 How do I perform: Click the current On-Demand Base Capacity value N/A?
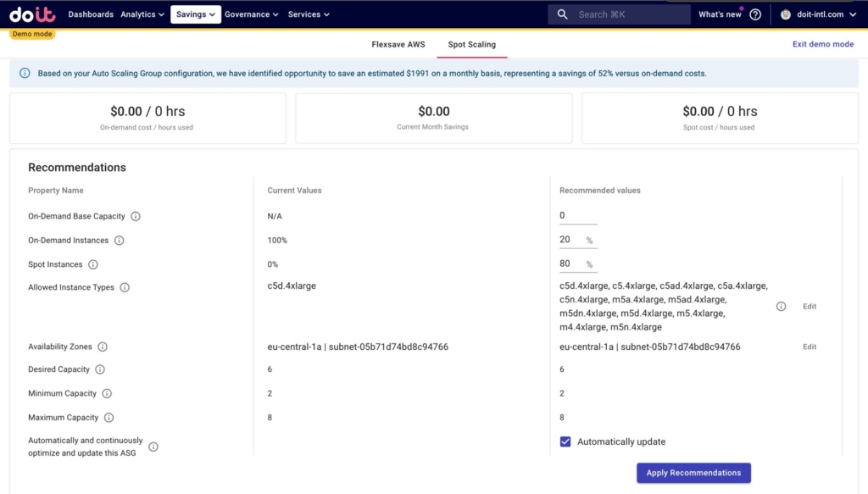[275, 216]
